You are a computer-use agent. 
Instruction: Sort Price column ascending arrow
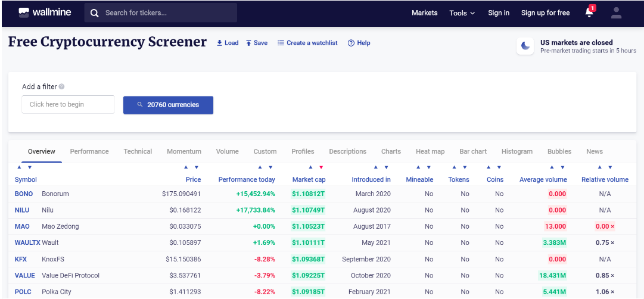186,167
